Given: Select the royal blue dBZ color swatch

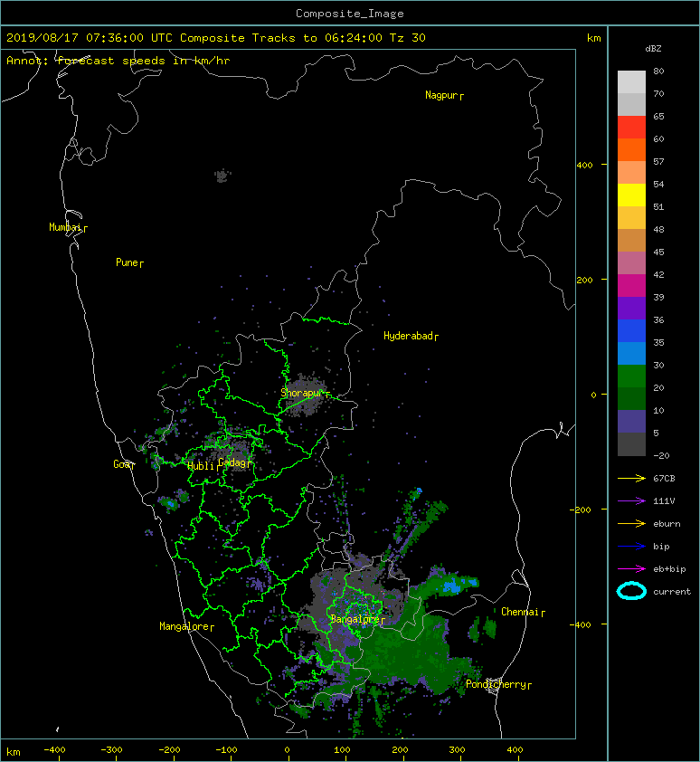Looking at the screenshot, I should click(x=631, y=330).
